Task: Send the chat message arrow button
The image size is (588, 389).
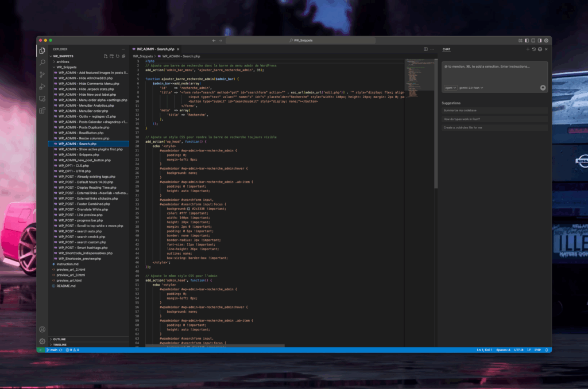Action: pyautogui.click(x=543, y=88)
